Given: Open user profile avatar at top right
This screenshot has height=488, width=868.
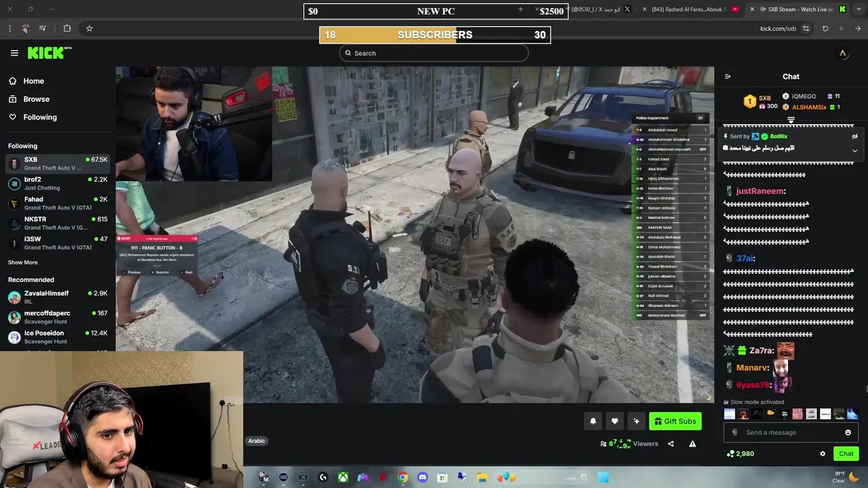Looking at the screenshot, I should [x=843, y=54].
